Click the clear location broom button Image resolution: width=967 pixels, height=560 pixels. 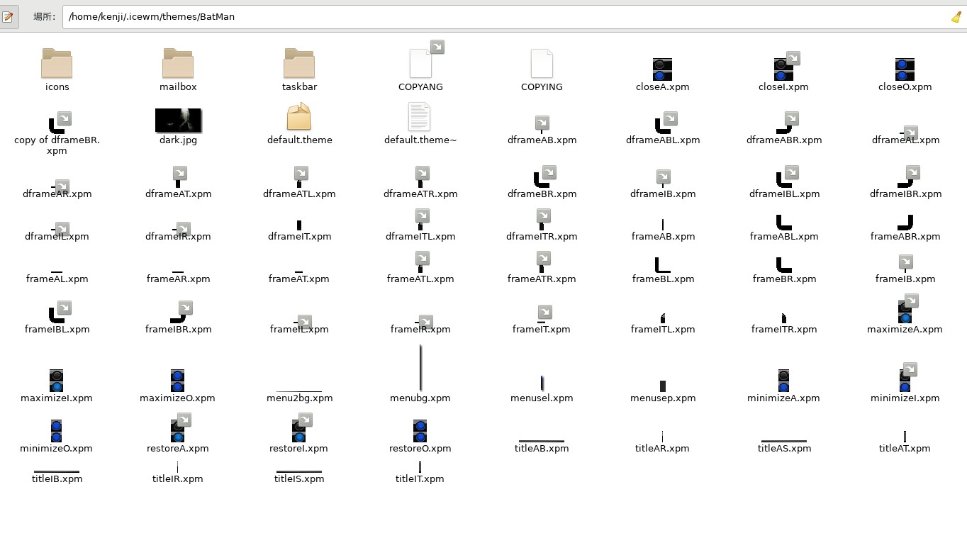coord(957,16)
